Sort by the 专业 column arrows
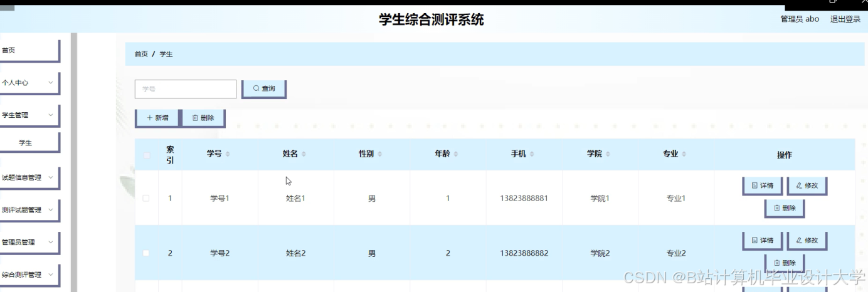The height and width of the screenshot is (292, 868). (684, 154)
